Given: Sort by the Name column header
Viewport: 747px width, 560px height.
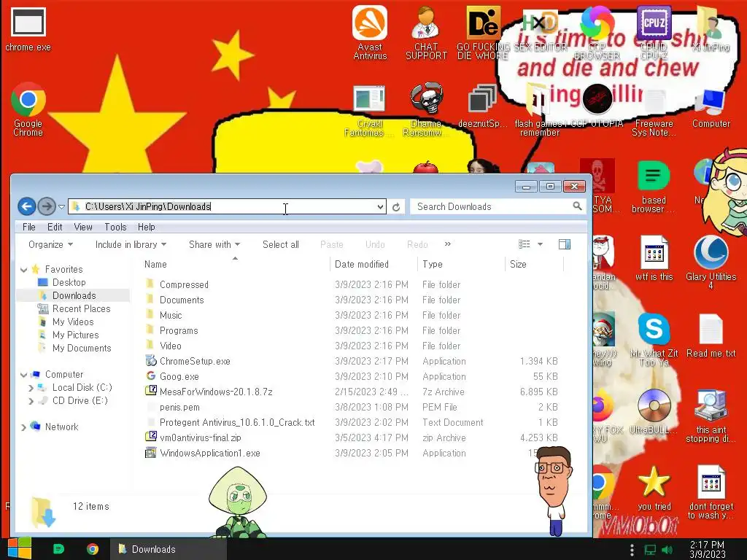Looking at the screenshot, I should [x=236, y=264].
